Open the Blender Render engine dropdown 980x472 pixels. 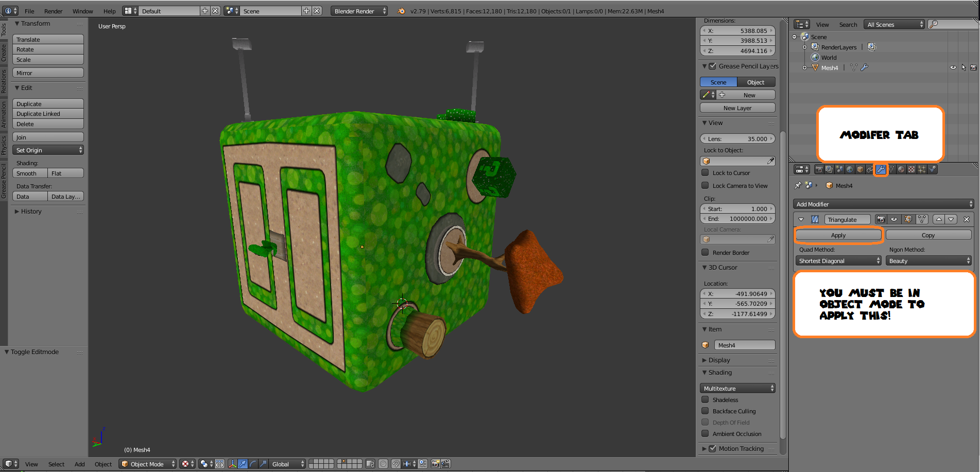359,11
